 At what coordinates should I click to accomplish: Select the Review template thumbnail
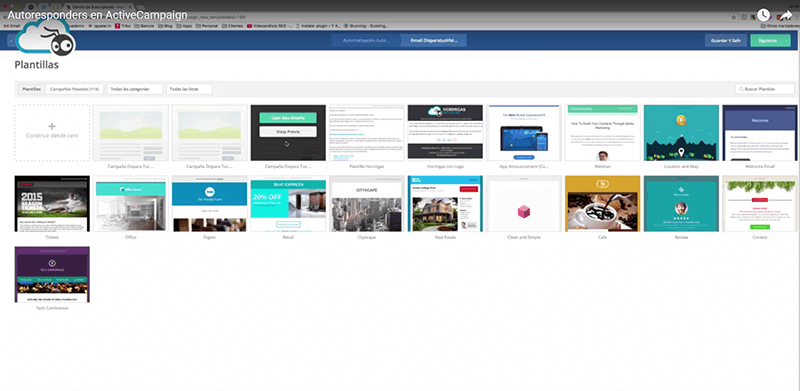pos(681,204)
